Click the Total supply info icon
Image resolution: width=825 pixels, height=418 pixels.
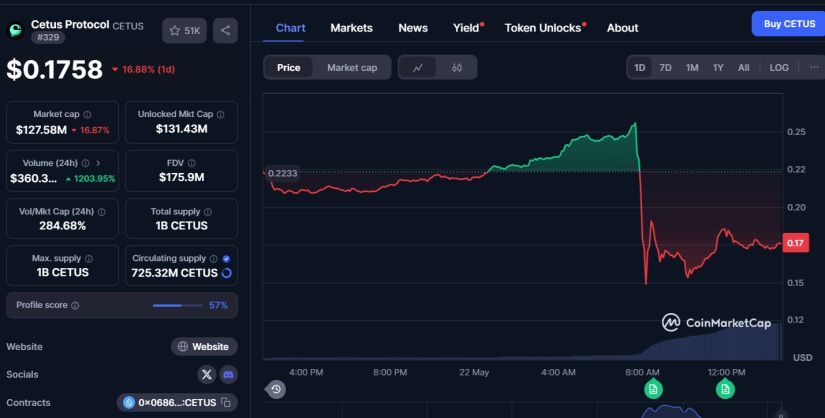click(208, 212)
